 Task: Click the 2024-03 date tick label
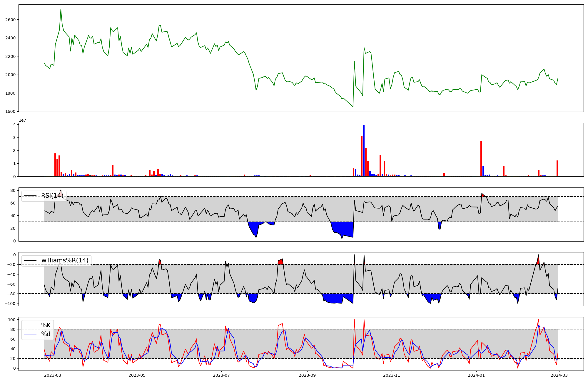559,375
